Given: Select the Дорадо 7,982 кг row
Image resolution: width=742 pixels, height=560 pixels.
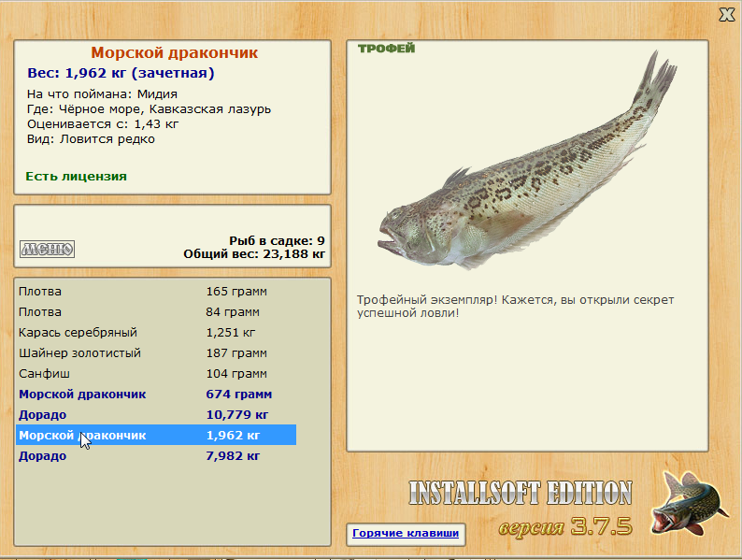Looking at the screenshot, I should [x=156, y=456].
